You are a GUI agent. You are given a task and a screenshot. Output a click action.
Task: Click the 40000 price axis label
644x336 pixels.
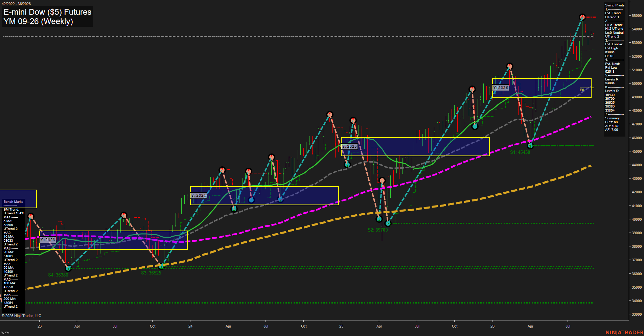tap(637, 219)
